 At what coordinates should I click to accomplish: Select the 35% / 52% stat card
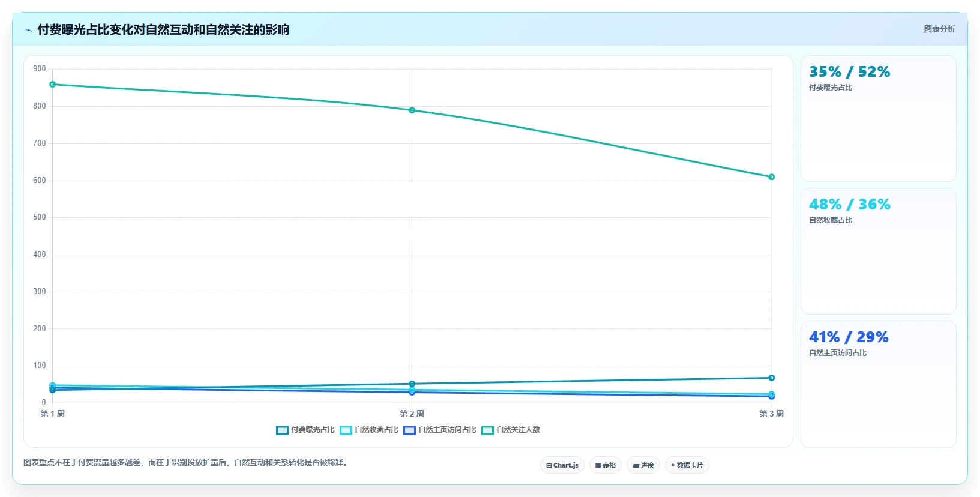(x=879, y=119)
